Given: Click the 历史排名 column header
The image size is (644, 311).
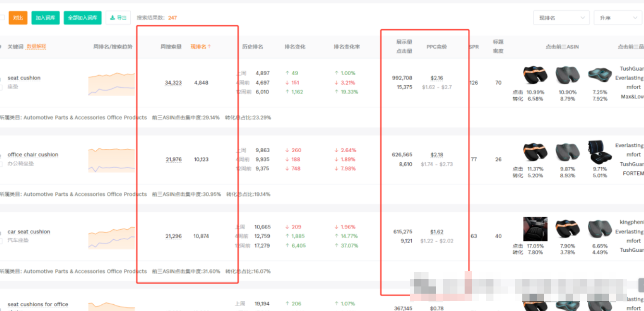Looking at the screenshot, I should [253, 47].
